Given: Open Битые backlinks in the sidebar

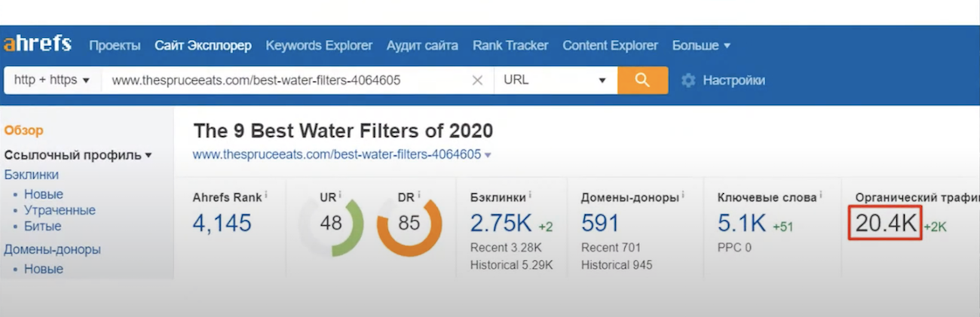Looking at the screenshot, I should point(42,226).
